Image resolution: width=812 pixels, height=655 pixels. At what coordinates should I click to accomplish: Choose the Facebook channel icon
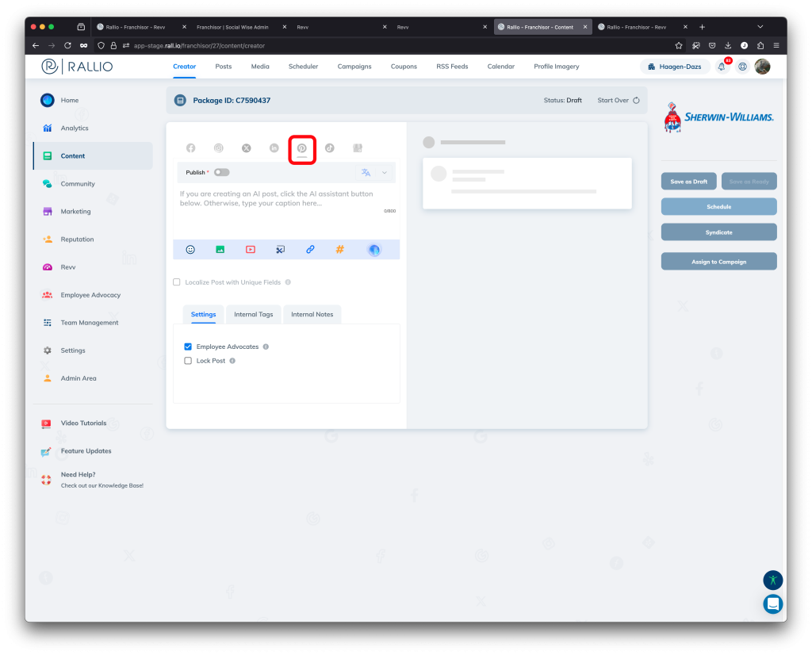(x=190, y=147)
